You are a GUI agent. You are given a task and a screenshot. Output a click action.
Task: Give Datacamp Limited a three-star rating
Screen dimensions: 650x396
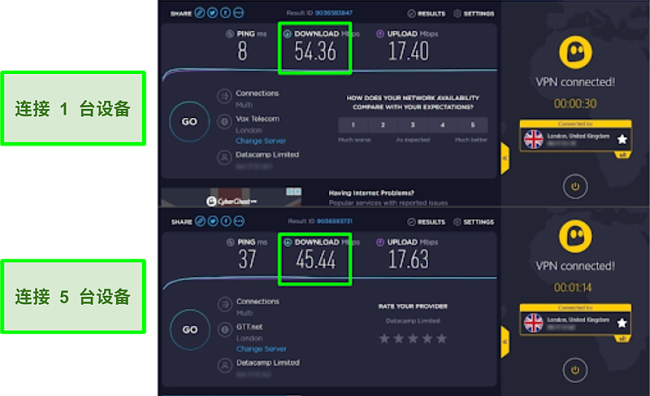[413, 339]
